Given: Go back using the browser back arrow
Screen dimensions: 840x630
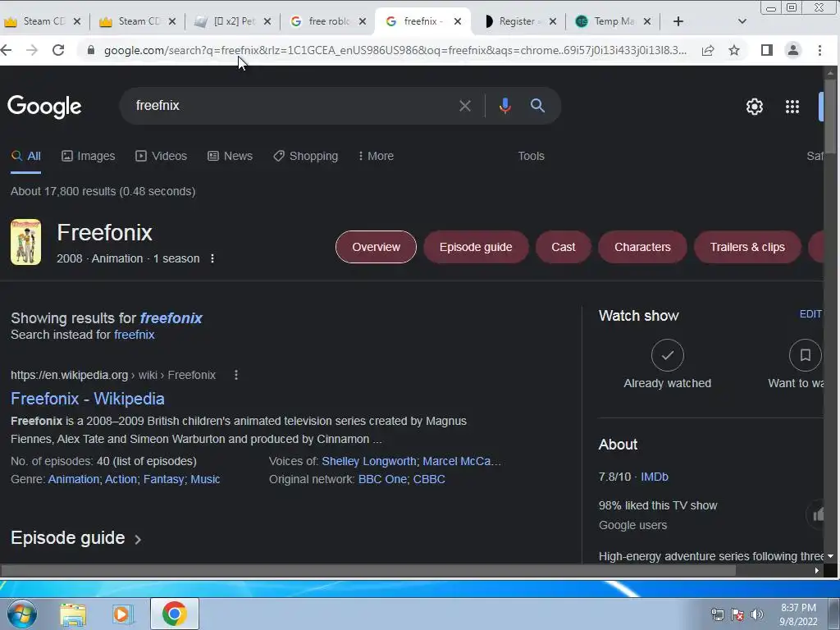Looking at the screenshot, I should click(6, 50).
